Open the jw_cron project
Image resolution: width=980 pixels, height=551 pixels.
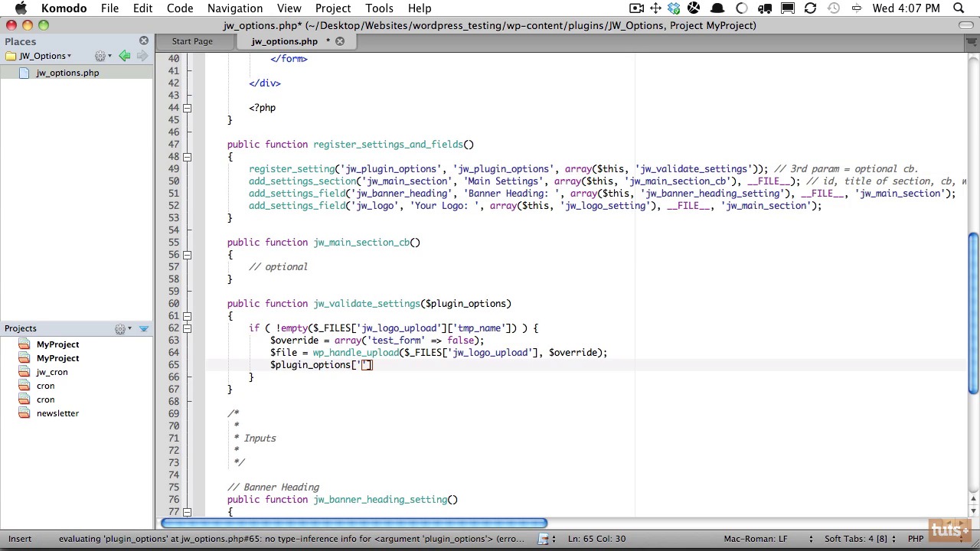(x=52, y=372)
